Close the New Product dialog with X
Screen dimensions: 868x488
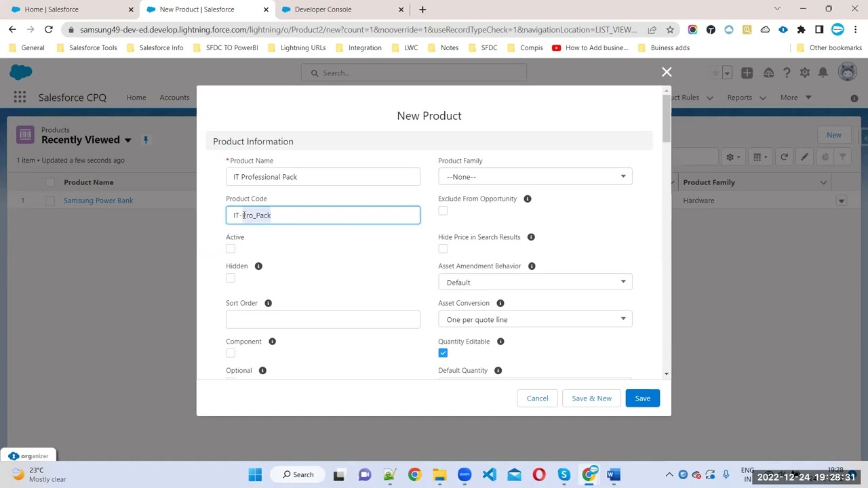667,72
